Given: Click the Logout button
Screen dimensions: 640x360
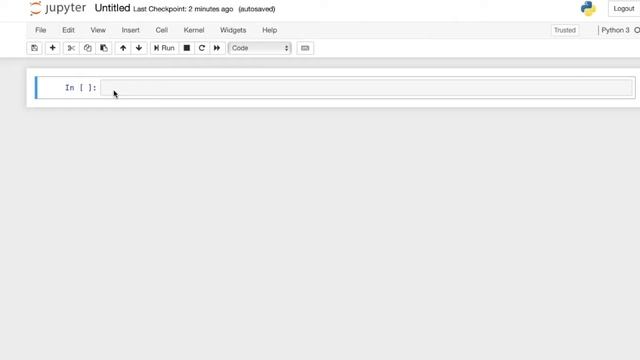Looking at the screenshot, I should (x=624, y=9).
